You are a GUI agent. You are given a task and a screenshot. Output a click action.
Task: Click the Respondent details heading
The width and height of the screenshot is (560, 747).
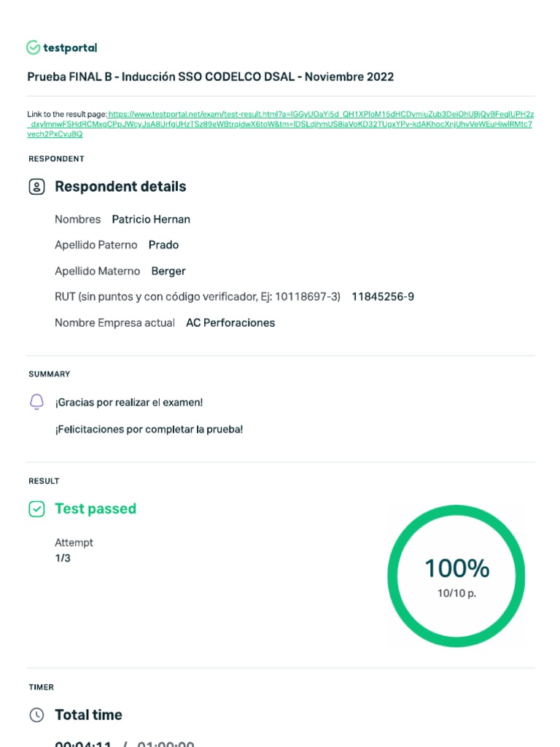click(120, 187)
